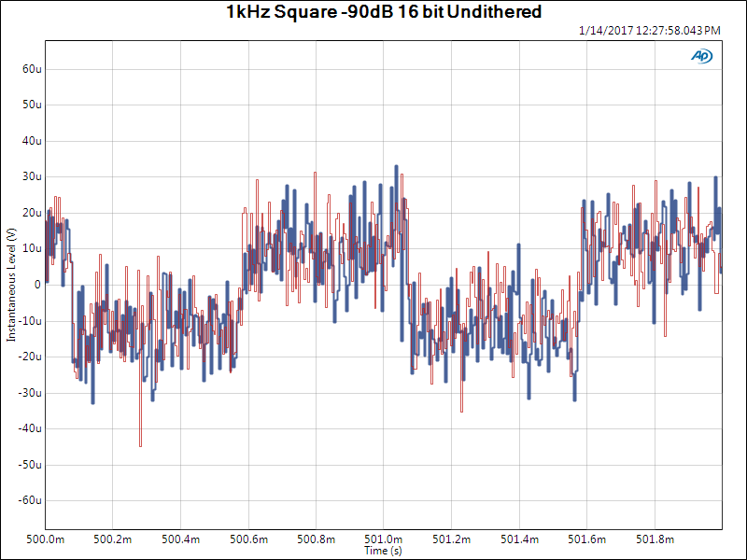The width and height of the screenshot is (747, 560).
Task: Click the "-60u" y-axis tick label
Action: 30,500
